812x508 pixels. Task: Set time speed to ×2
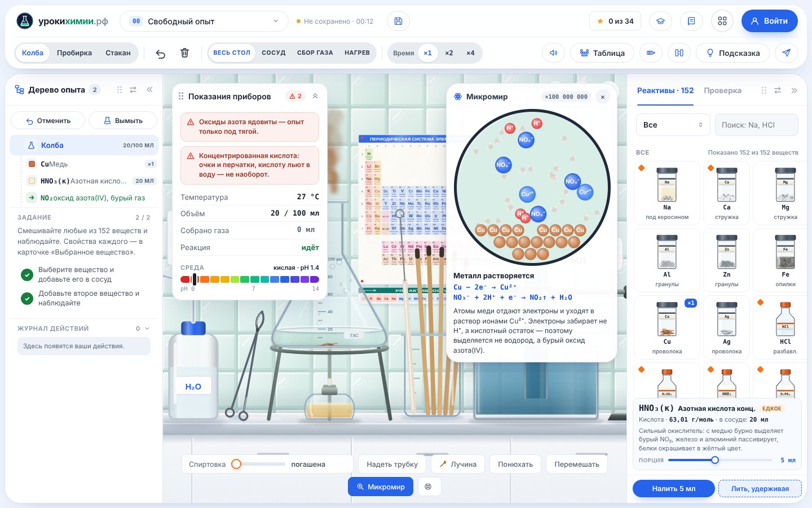[x=449, y=53]
